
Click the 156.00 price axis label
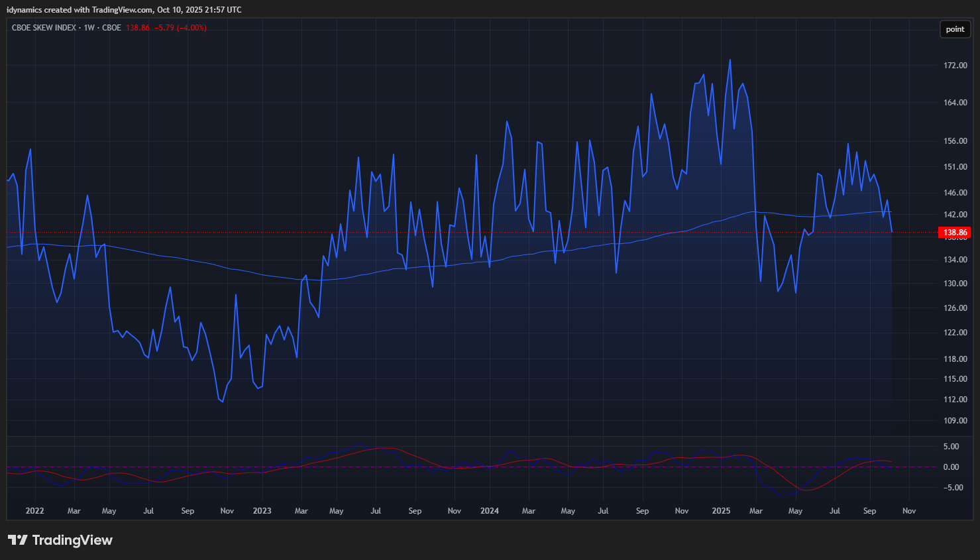(955, 141)
